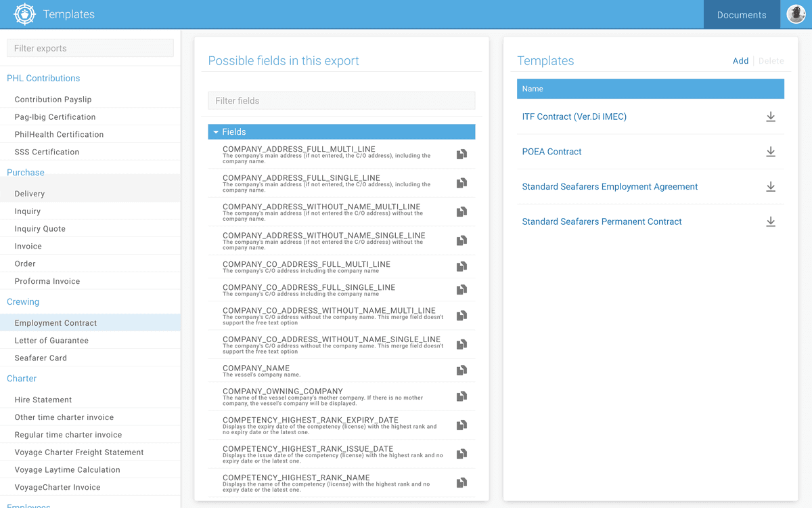
Task: Copy COMPETENCY_HIGHEST_RANK_NAME field
Action: [x=461, y=483]
